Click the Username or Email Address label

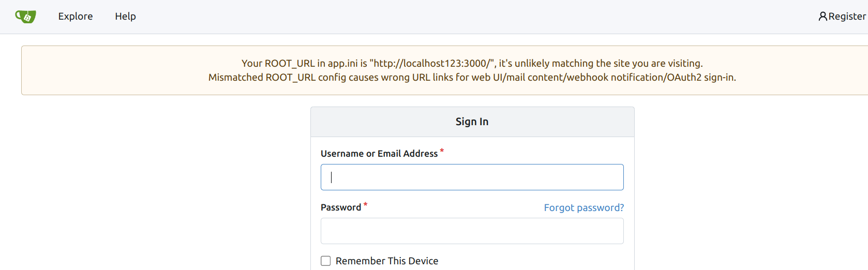(379, 154)
